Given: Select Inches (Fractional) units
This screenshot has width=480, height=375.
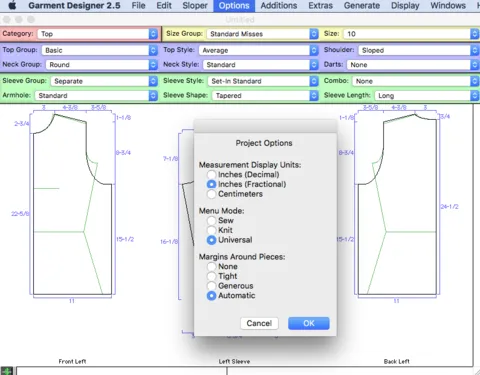Looking at the screenshot, I should (211, 184).
